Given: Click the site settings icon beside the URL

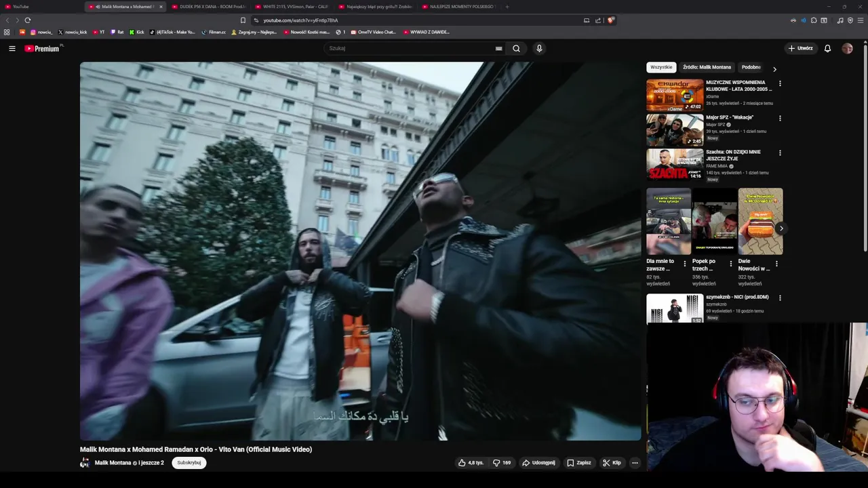Looking at the screenshot, I should [x=256, y=20].
